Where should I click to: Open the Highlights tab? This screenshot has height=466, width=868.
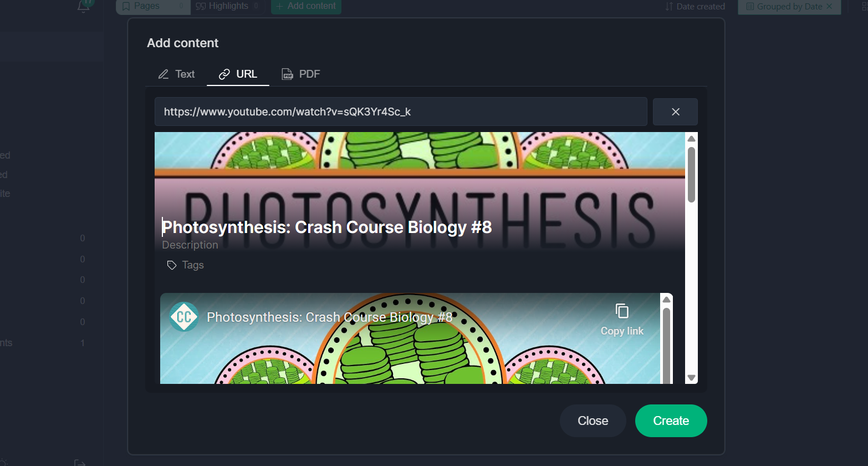pos(227,6)
